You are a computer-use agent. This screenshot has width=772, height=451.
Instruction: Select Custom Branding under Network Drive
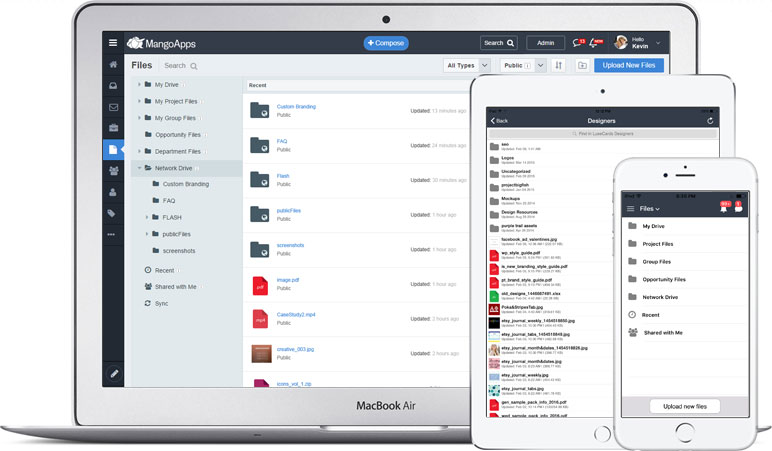click(x=186, y=184)
